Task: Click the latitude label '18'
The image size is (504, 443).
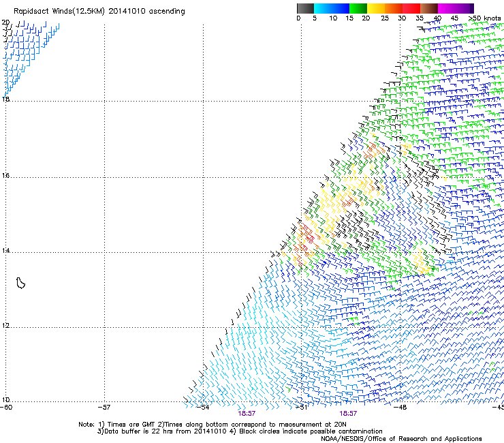Action: [5, 99]
